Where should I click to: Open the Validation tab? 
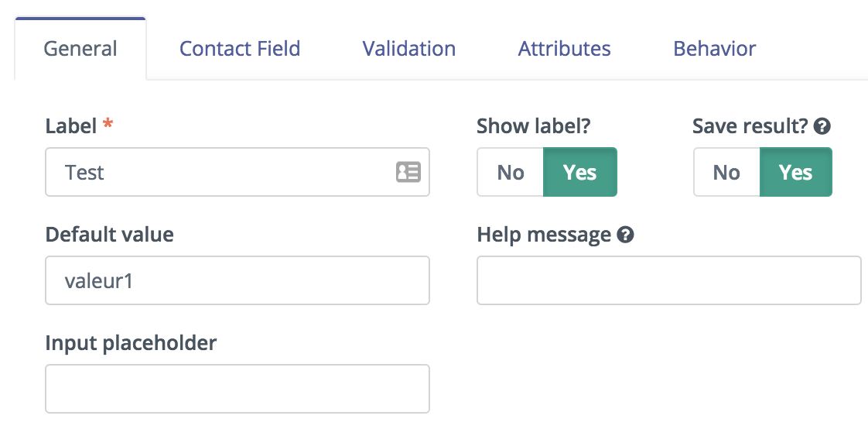pos(409,49)
